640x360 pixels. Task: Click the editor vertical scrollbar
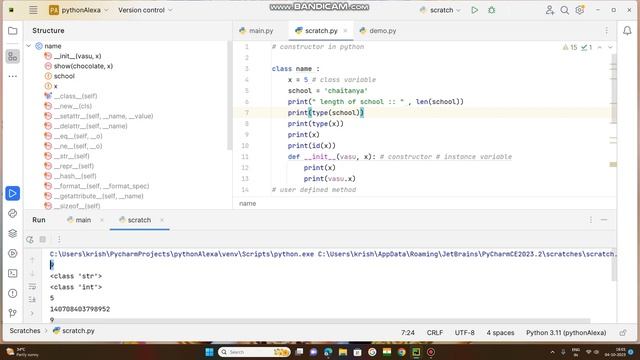(613, 89)
